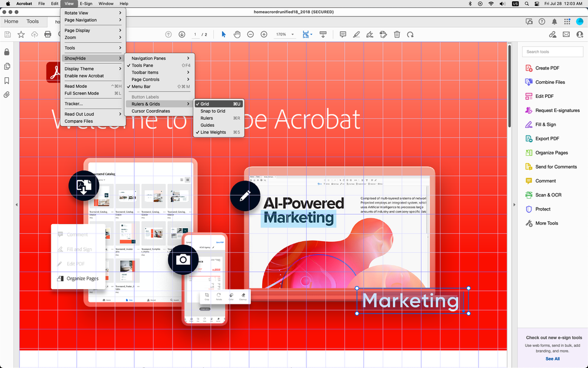Toggle Rulers on in submenu
This screenshot has height=368, width=588.
[219, 119]
